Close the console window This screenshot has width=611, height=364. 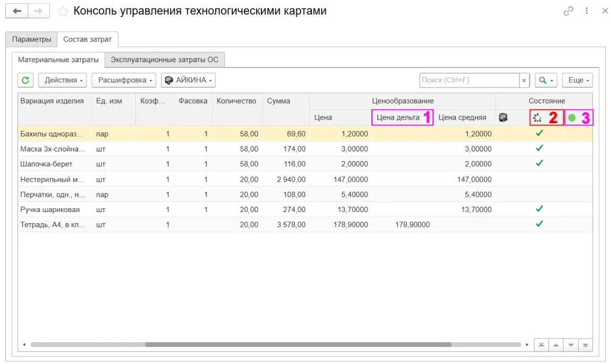click(x=605, y=11)
